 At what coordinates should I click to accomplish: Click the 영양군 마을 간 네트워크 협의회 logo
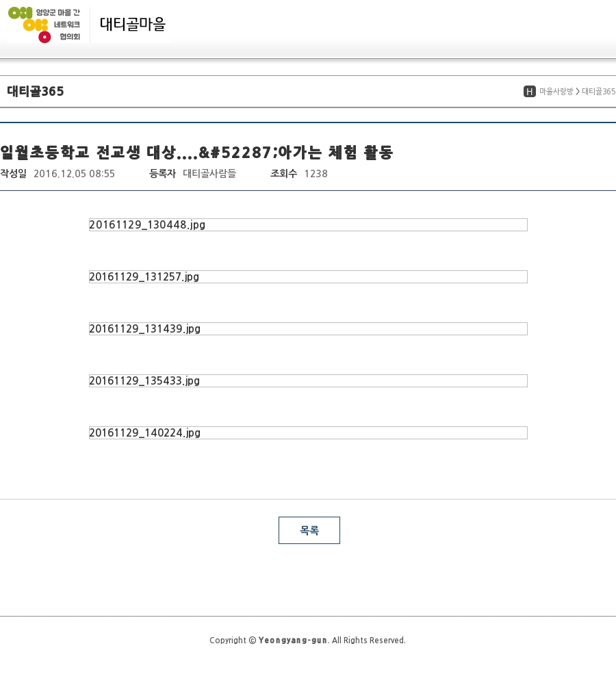pyautogui.click(x=44, y=25)
